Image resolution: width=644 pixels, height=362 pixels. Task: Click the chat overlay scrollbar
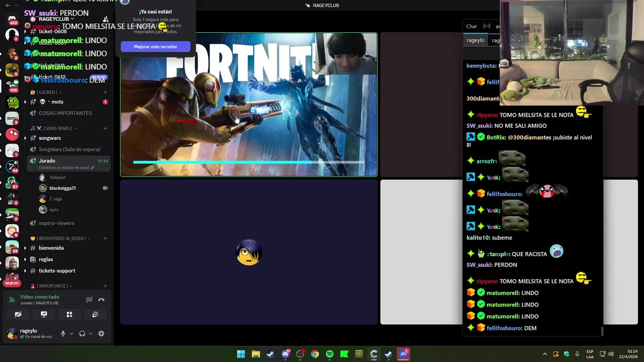602,331
